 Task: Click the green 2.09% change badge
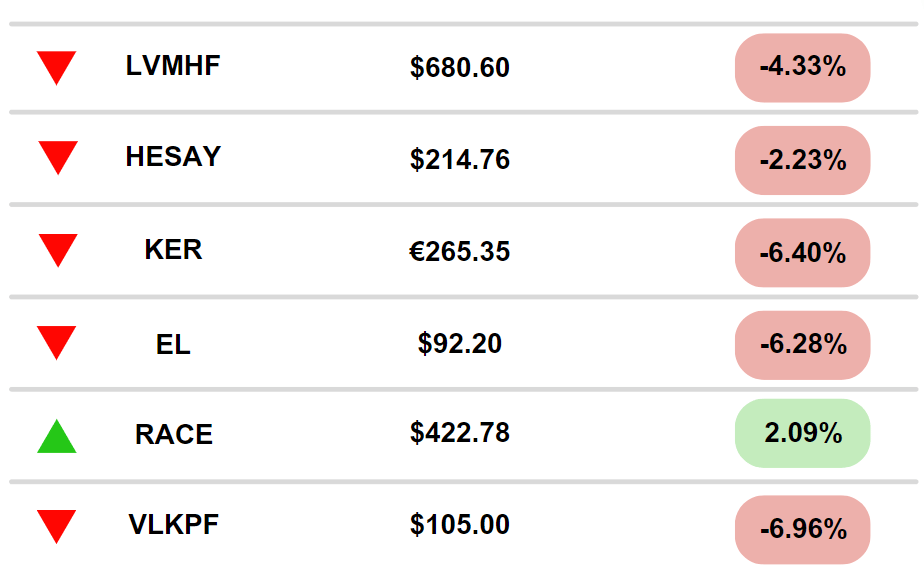coord(802,433)
